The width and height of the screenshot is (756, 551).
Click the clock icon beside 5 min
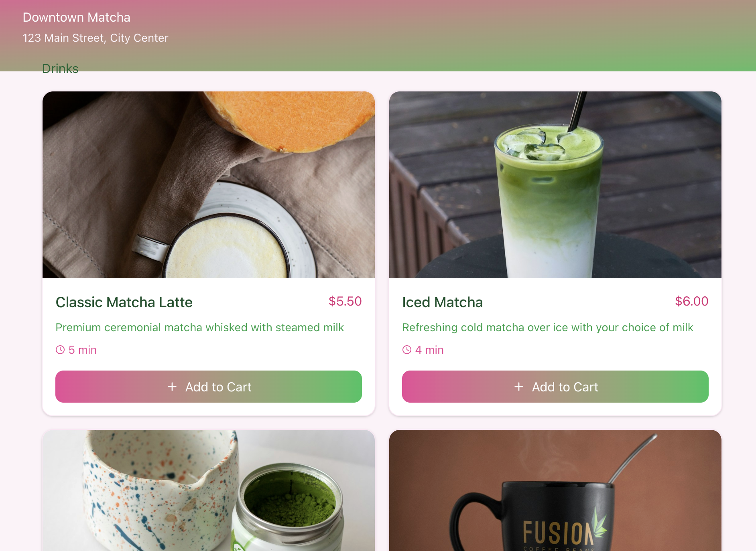(x=60, y=350)
